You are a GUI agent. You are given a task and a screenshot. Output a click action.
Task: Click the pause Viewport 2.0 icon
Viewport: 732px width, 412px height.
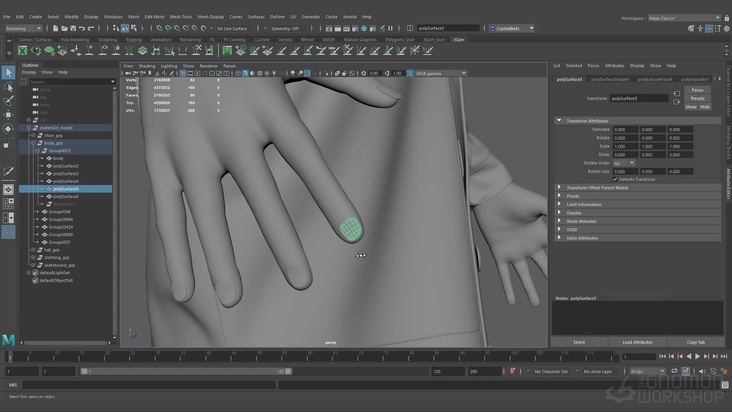coord(390,28)
